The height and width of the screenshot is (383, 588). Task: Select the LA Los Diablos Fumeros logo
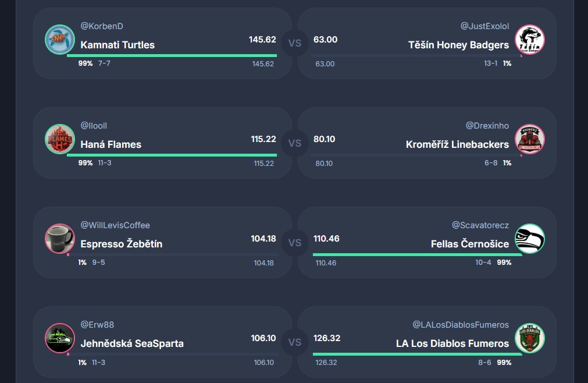pyautogui.click(x=530, y=338)
